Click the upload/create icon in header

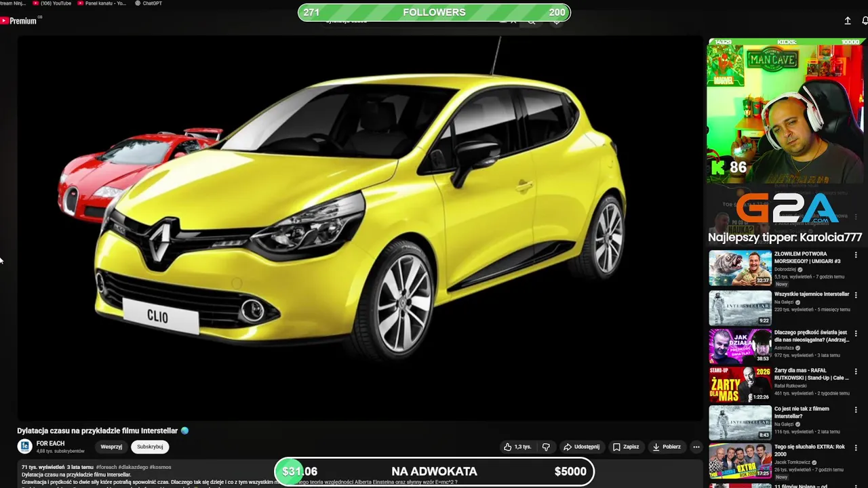[848, 21]
